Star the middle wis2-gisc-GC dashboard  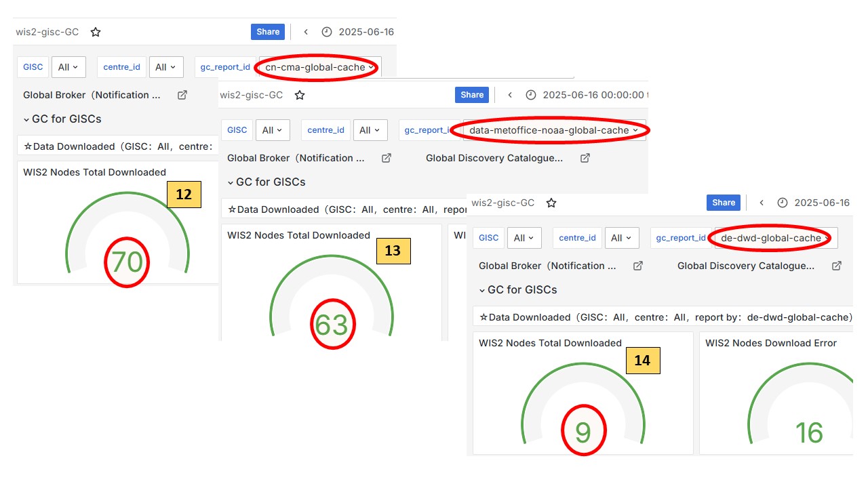[x=300, y=95]
